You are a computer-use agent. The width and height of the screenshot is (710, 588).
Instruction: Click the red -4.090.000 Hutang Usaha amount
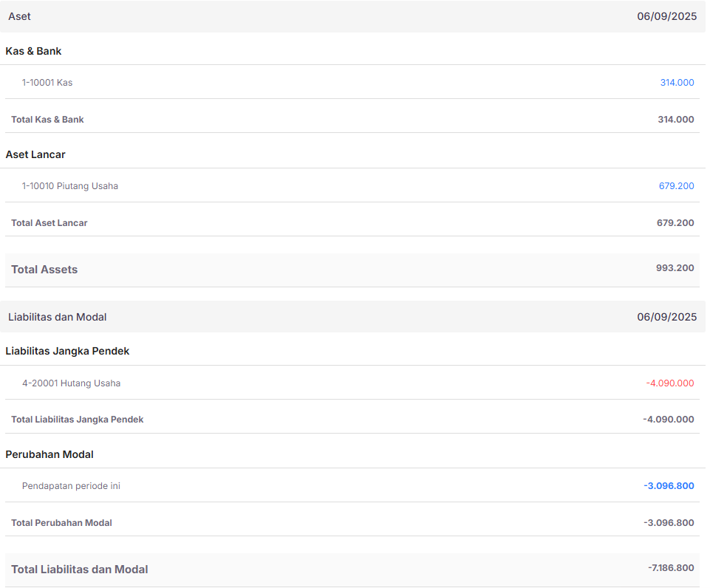[x=669, y=383]
